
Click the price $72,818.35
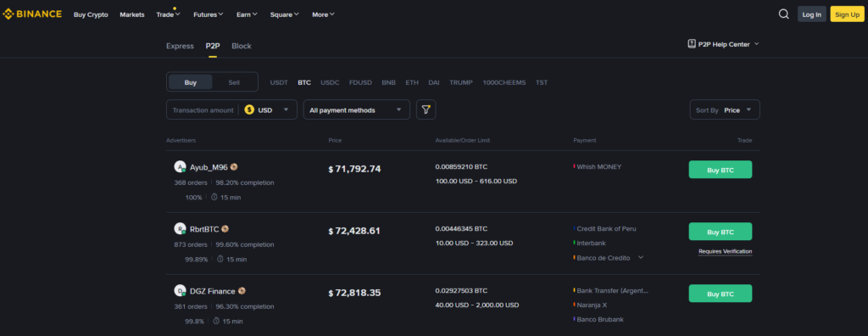pyautogui.click(x=354, y=293)
